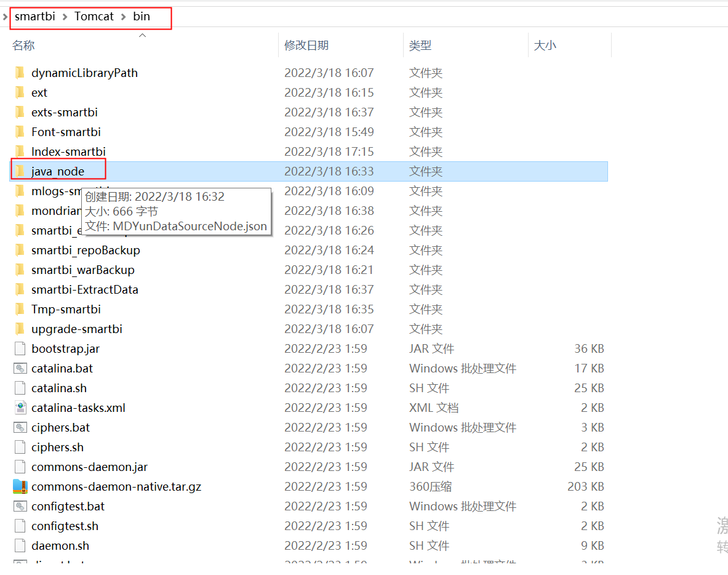This screenshot has width=728, height=575.
Task: Click the Tmp-smartbi folder icon
Action: point(20,309)
